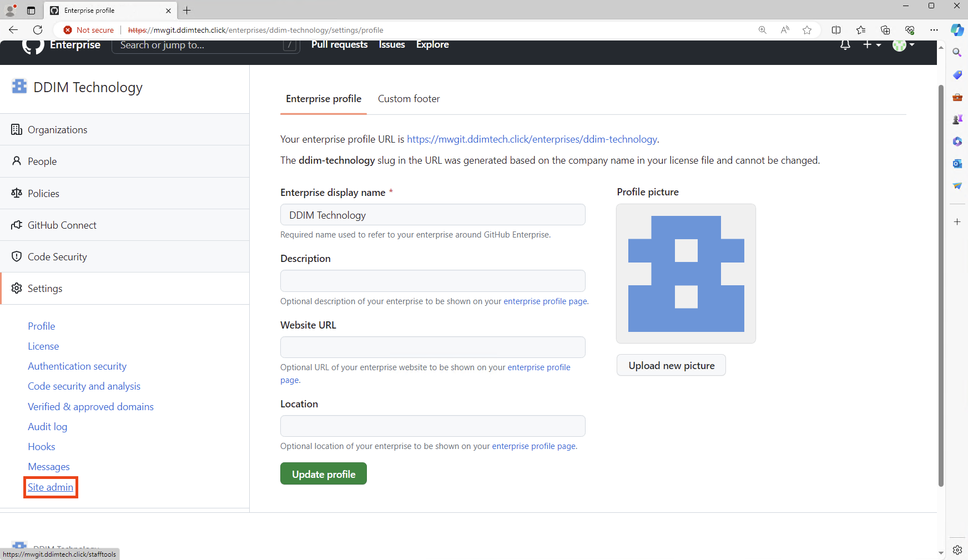Click the Not secure warning icon
Image resolution: width=968 pixels, height=560 pixels.
tap(68, 30)
